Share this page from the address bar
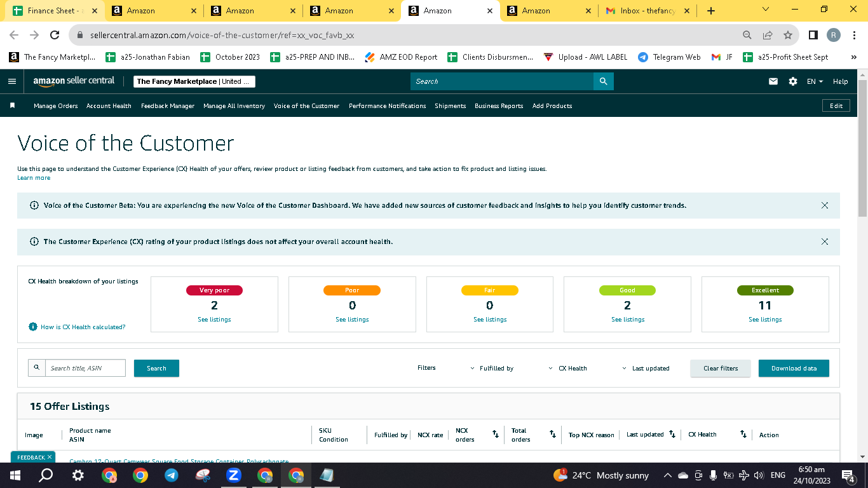The width and height of the screenshot is (868, 488). (x=768, y=35)
